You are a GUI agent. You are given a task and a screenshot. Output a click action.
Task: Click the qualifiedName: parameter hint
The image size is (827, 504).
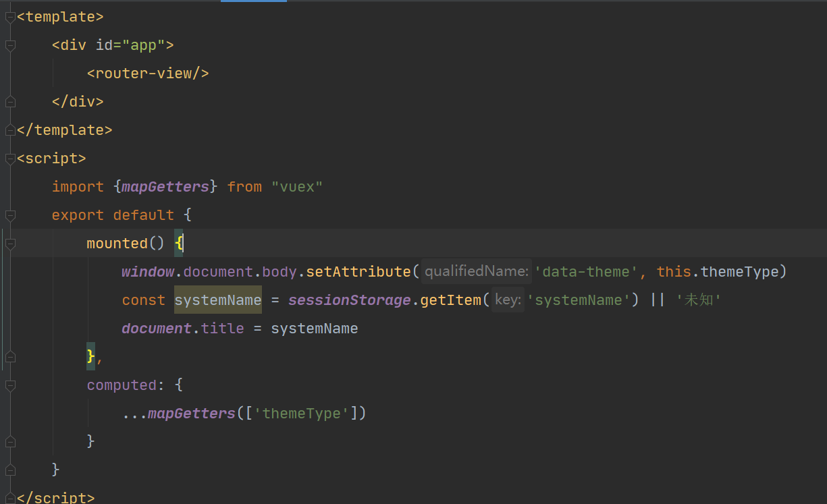tap(477, 272)
